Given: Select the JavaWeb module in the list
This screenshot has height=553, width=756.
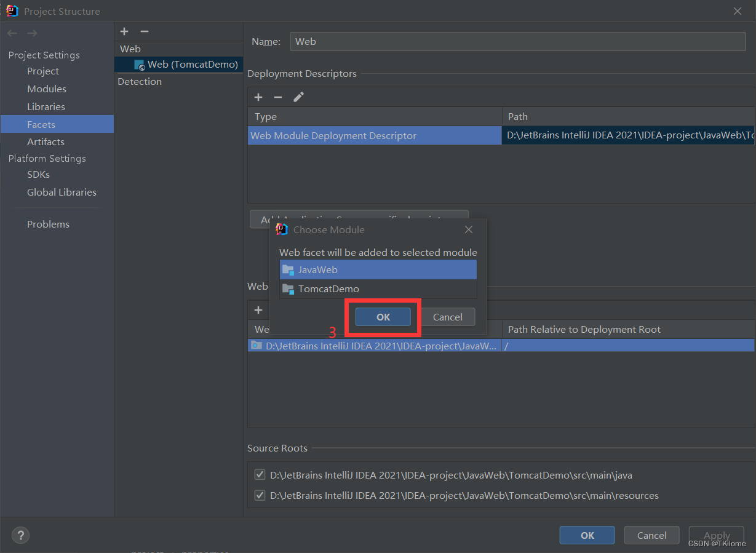Looking at the screenshot, I should [x=378, y=269].
